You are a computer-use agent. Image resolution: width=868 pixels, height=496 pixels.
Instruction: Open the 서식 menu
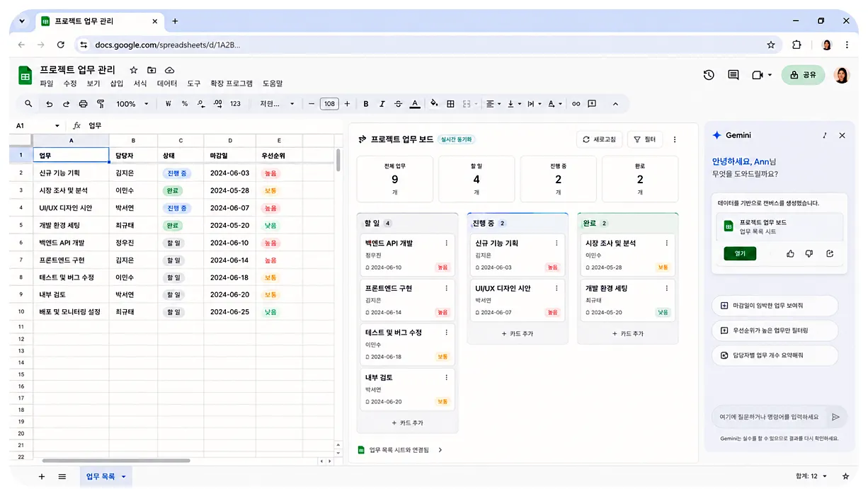click(x=140, y=83)
